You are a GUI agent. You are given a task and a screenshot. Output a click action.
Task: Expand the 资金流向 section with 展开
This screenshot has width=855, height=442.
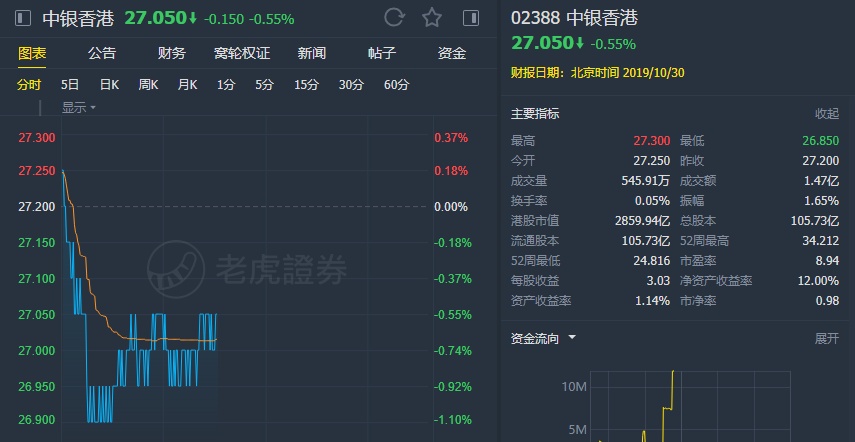click(x=827, y=338)
